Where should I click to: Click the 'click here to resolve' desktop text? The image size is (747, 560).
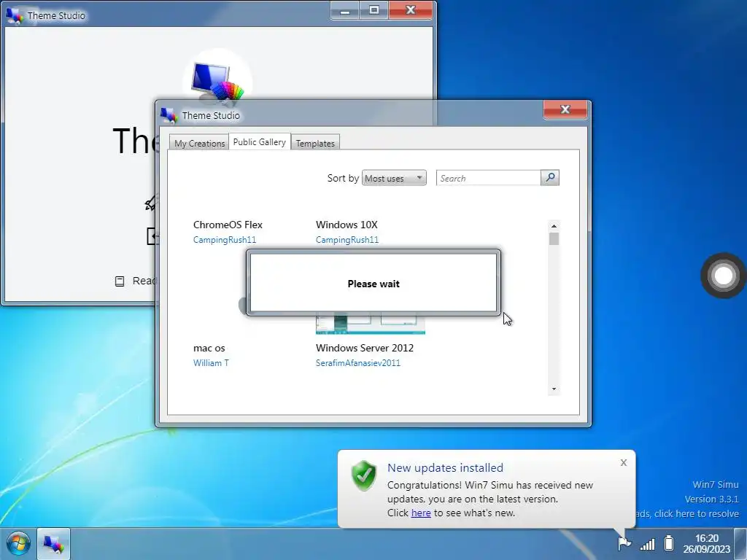click(x=697, y=513)
